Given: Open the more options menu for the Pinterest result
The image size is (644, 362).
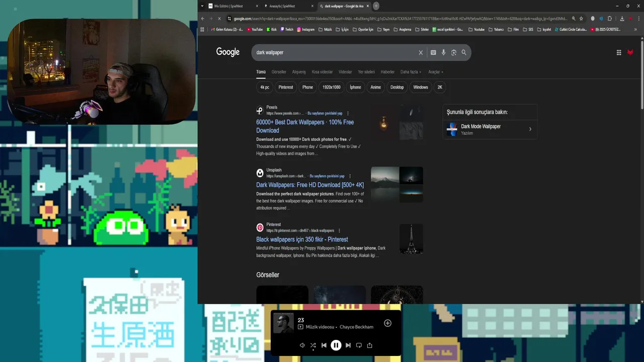Looking at the screenshot, I should pyautogui.click(x=339, y=231).
